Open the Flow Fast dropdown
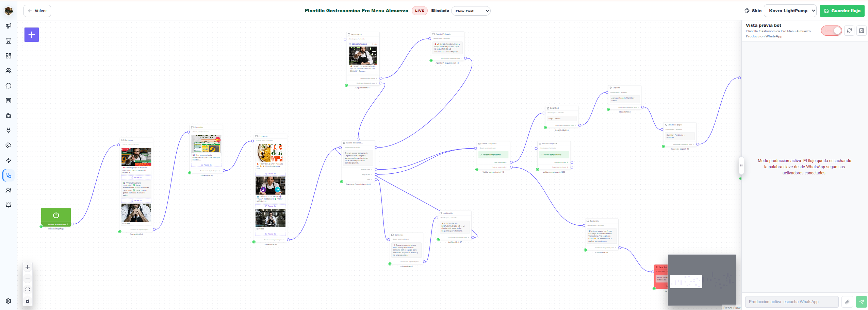Screen dimensions: 868x310 click(x=471, y=11)
